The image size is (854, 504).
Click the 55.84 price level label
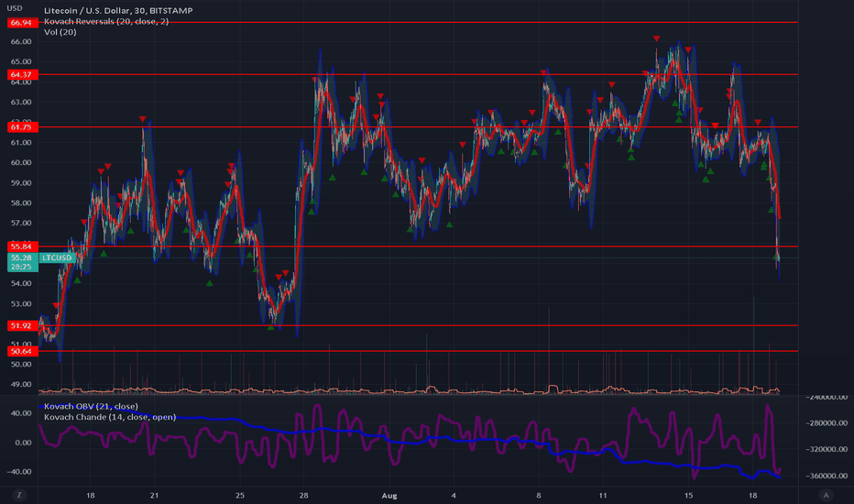(x=22, y=247)
